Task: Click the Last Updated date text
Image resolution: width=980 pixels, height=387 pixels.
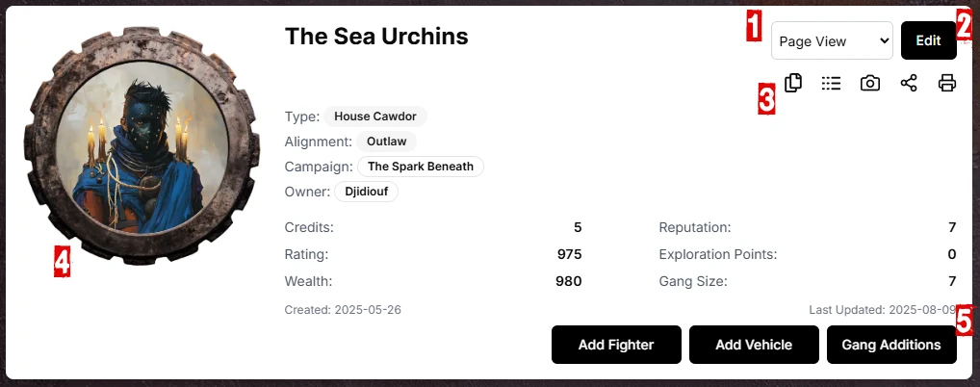Action: click(883, 310)
